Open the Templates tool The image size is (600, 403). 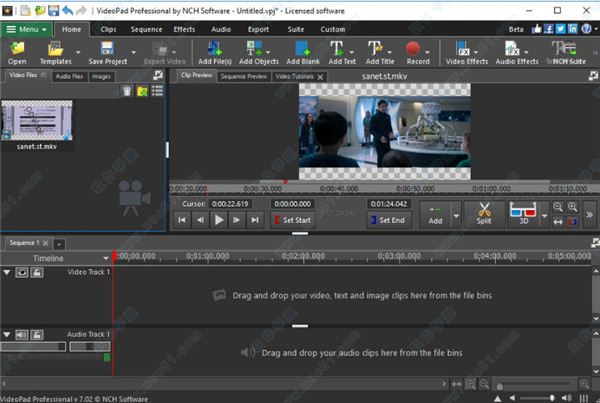pyautogui.click(x=55, y=52)
